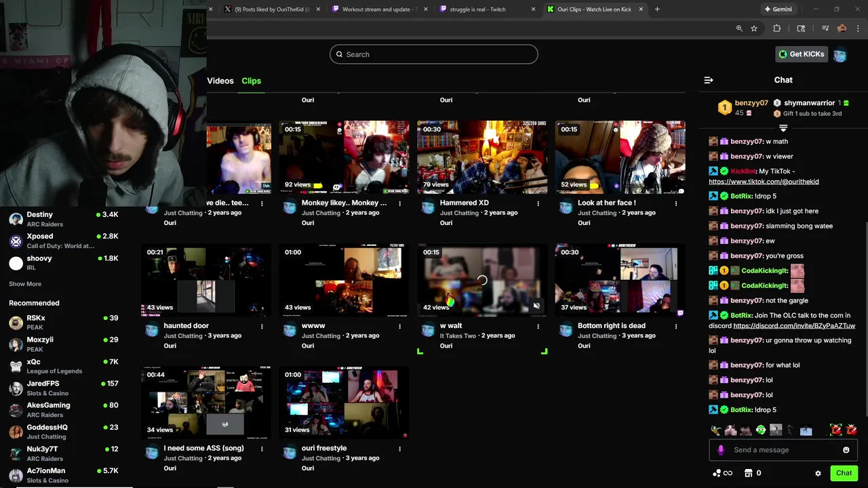Play the Bottom right is dead thumbnail
The height and width of the screenshot is (488, 868).
point(620,280)
